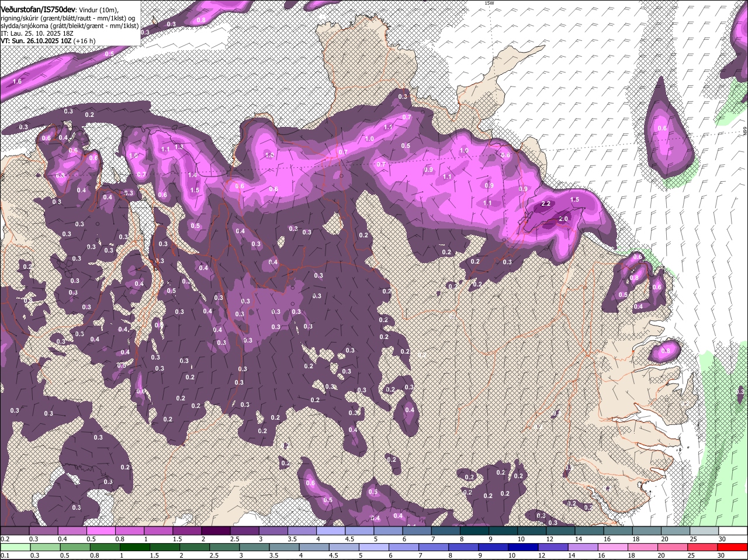Click the 2.2 precipitation value on the map
Image resolution: width=748 pixels, height=560 pixels.
pyautogui.click(x=546, y=203)
